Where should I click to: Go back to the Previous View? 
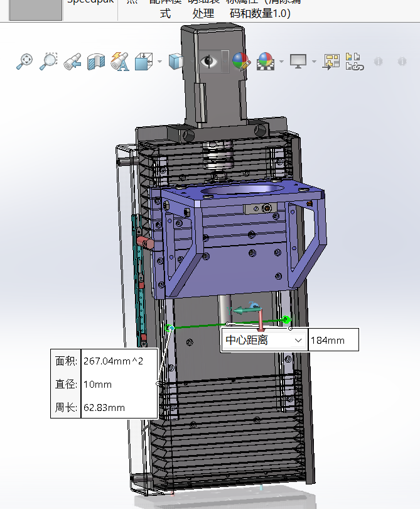[x=72, y=62]
